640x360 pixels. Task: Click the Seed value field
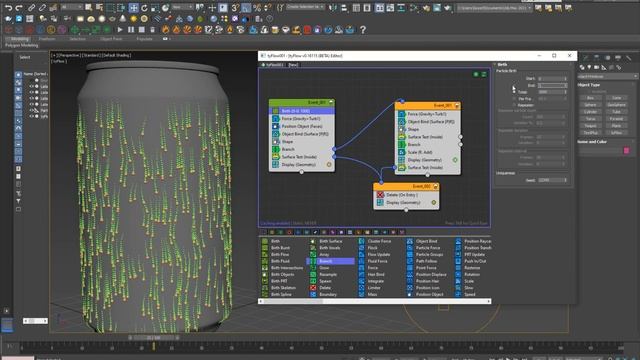click(x=552, y=180)
